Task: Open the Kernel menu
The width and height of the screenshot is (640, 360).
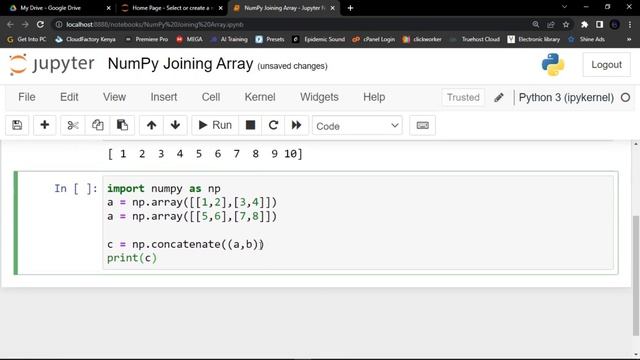Action: pyautogui.click(x=260, y=97)
